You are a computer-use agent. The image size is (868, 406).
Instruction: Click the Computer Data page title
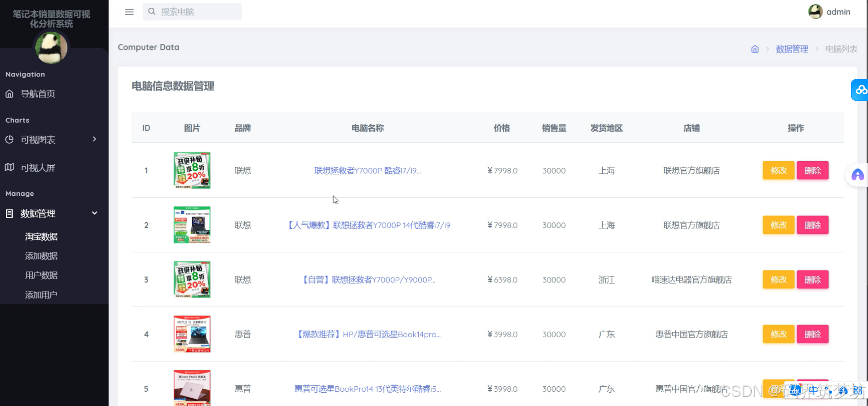click(x=148, y=47)
